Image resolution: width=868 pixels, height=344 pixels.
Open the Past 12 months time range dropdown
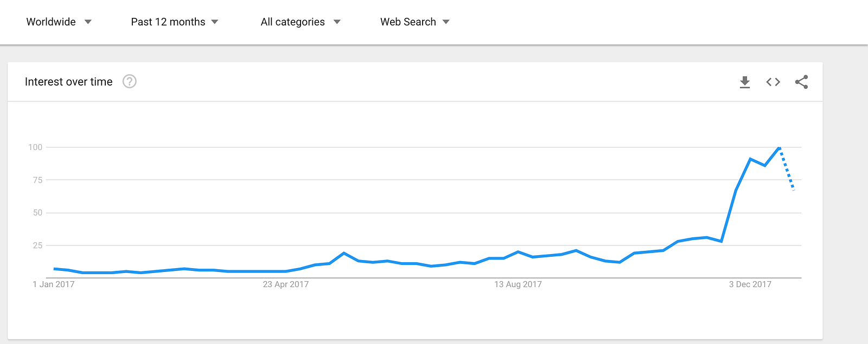click(168, 22)
